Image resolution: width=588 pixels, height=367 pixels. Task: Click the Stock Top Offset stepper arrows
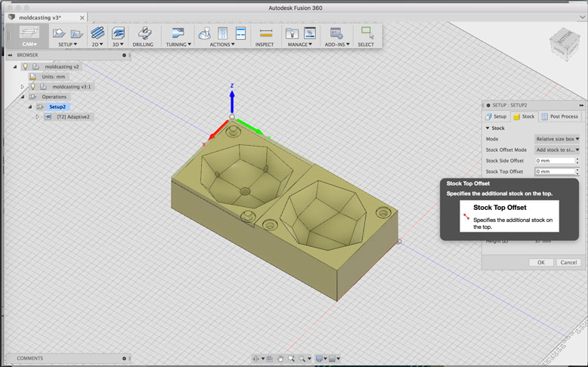(x=577, y=171)
